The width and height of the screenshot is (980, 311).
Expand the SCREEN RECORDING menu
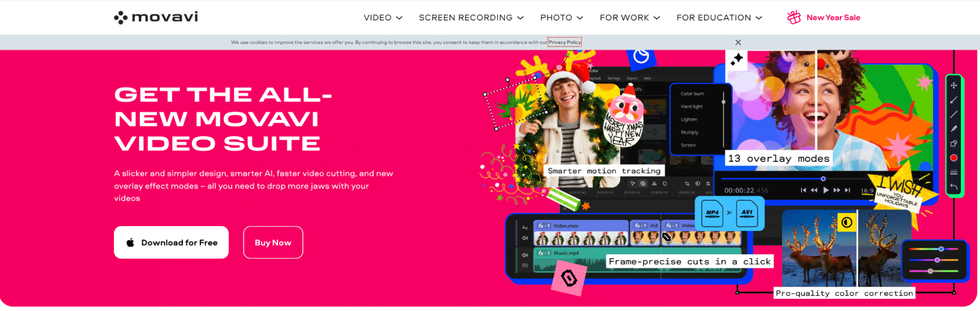coord(471,18)
